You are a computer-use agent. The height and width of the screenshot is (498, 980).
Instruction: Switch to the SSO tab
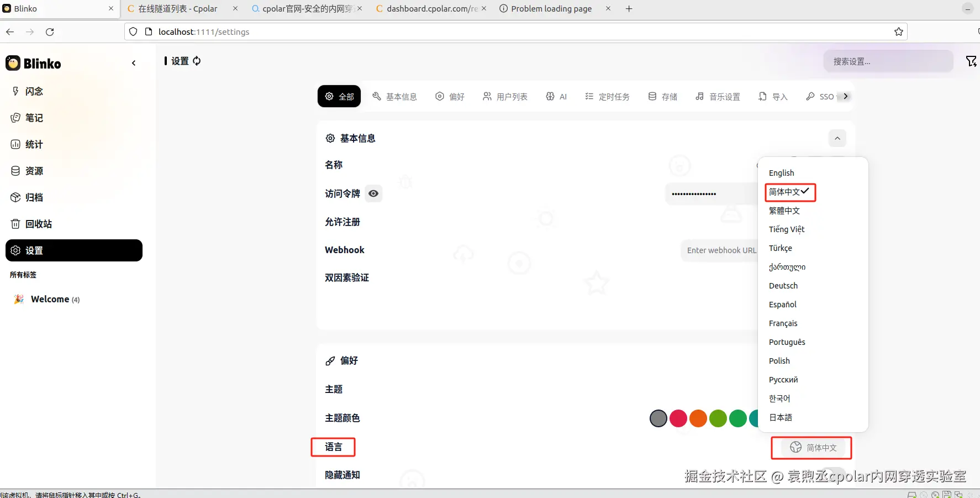(820, 96)
